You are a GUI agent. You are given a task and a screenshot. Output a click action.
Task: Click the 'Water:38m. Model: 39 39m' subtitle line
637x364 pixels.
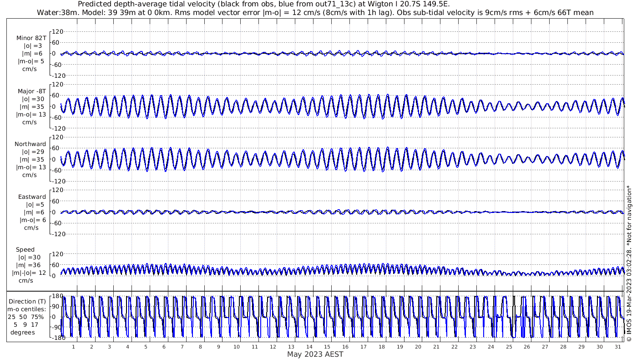pyautogui.click(x=315, y=12)
